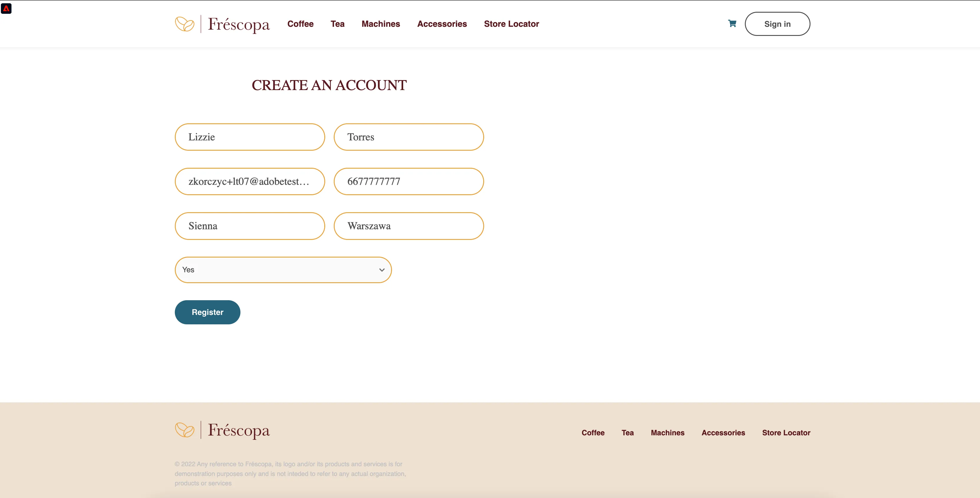This screenshot has height=498, width=980.
Task: Submit the form with the Register button
Action: coord(207,312)
